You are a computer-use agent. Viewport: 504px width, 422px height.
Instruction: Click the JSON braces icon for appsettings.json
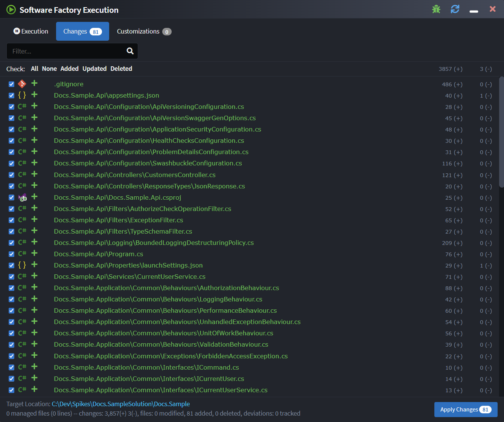point(22,95)
